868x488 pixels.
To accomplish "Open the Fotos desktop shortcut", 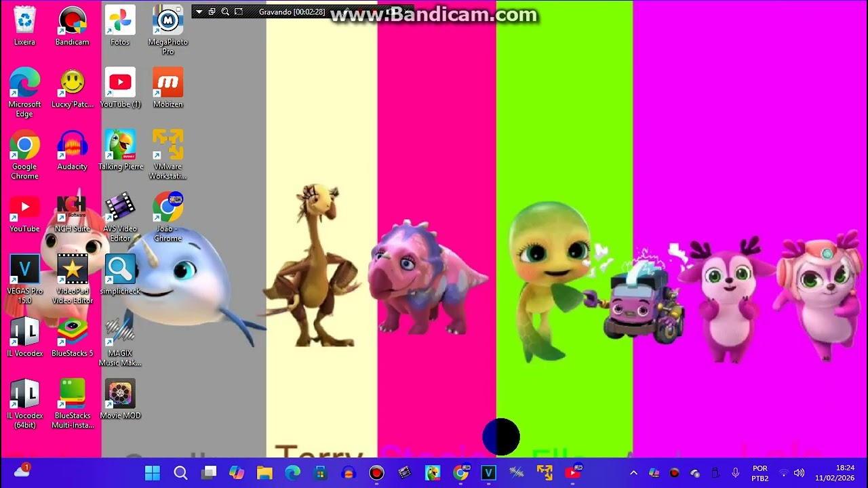I will coord(120,26).
